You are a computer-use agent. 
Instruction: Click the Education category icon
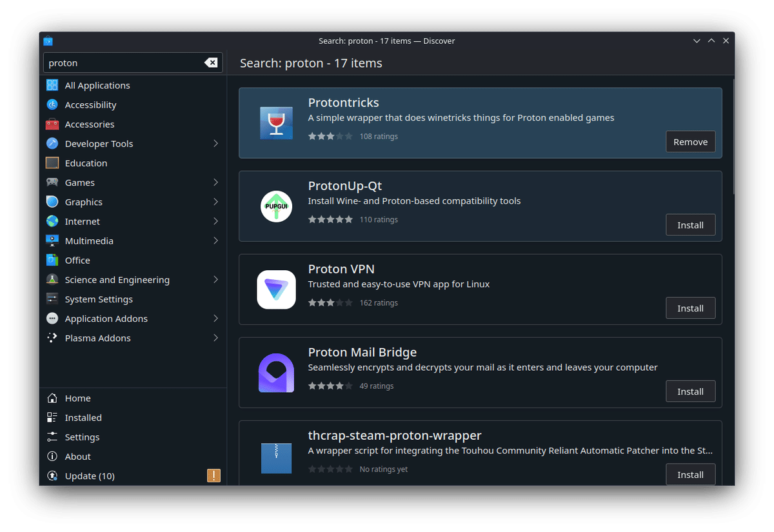pos(52,163)
